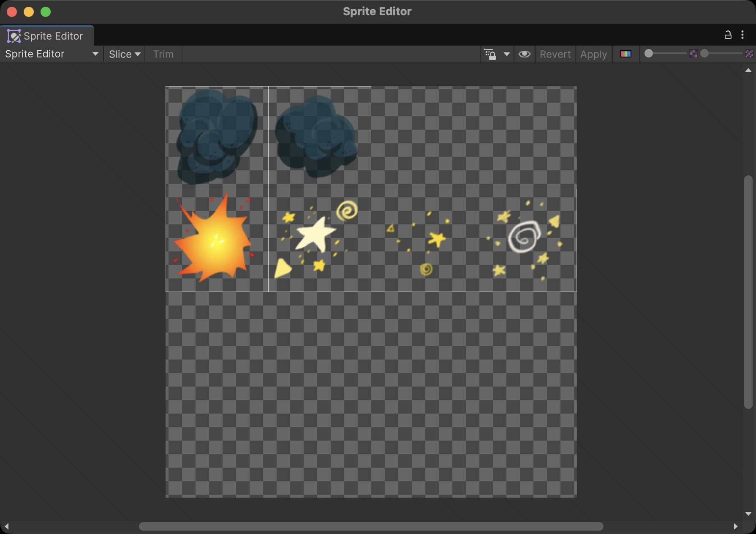Screen dimensions: 756x534
Task: Open the sprite rect lock tool icon
Action: pyautogui.click(x=491, y=54)
